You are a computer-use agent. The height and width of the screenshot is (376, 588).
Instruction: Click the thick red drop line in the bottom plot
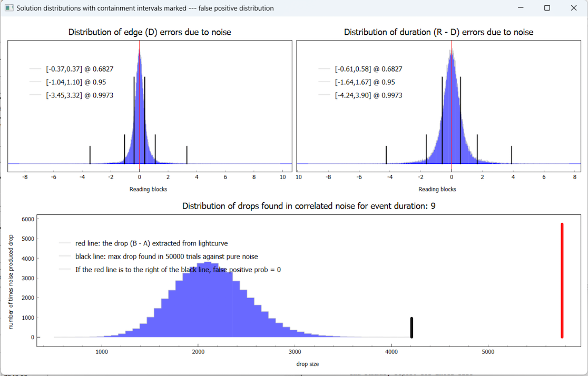562,280
